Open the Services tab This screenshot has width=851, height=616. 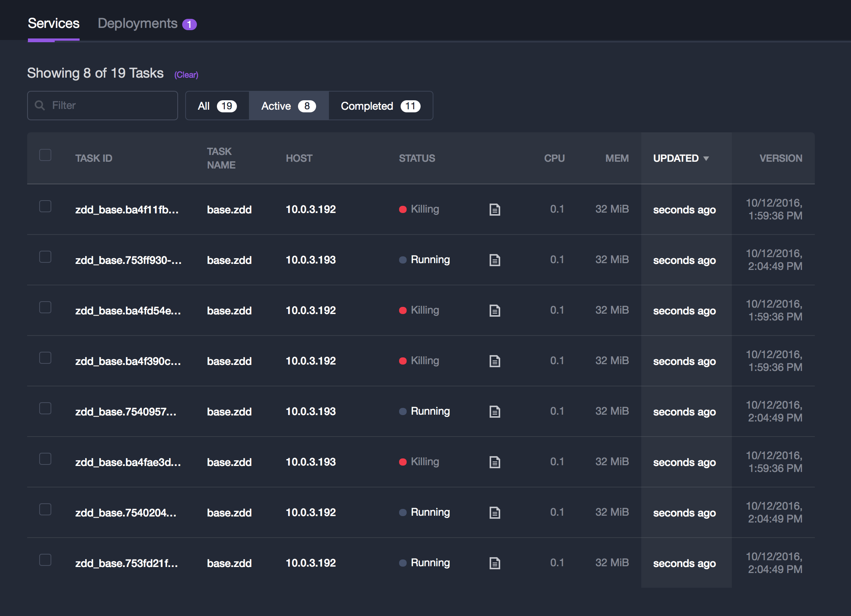tap(54, 23)
